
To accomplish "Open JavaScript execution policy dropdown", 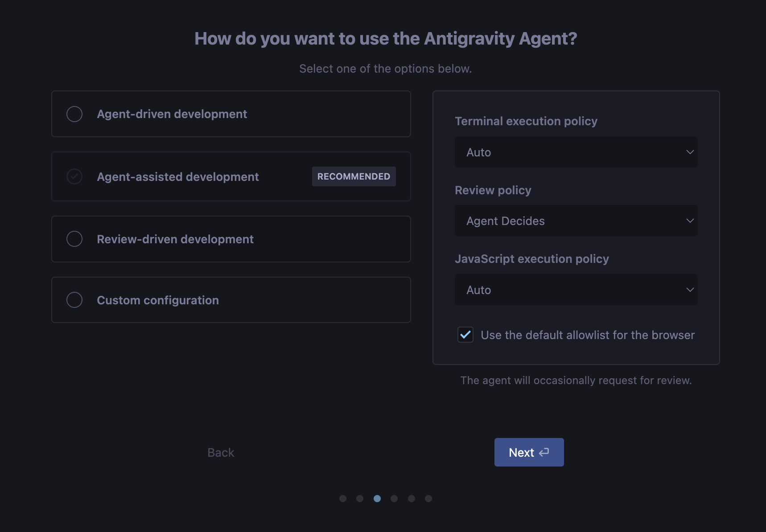I will coord(576,290).
